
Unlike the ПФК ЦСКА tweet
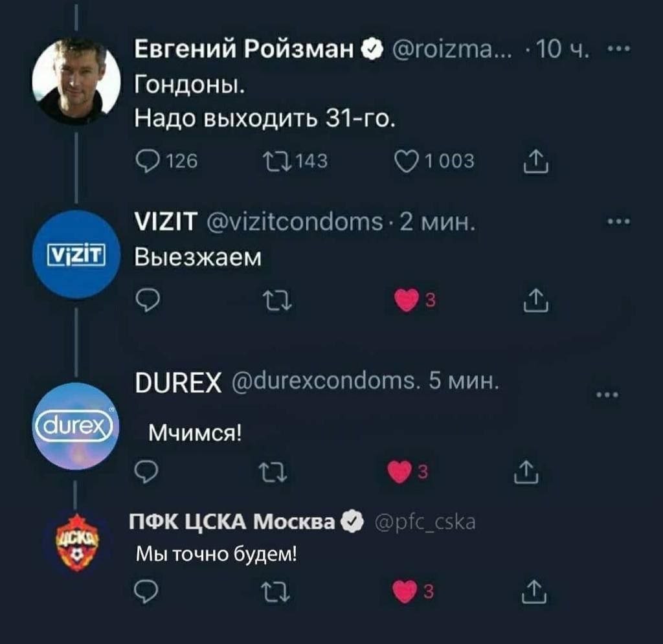(405, 592)
